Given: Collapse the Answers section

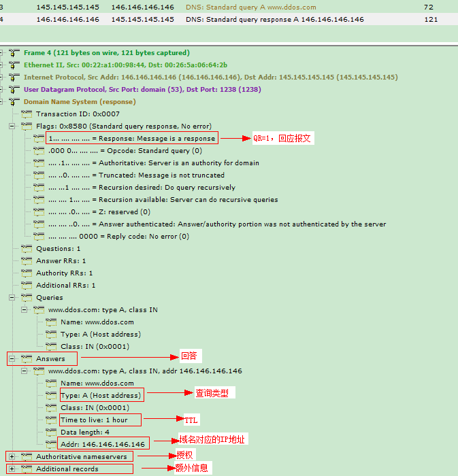Looking at the screenshot, I should 12,359.
